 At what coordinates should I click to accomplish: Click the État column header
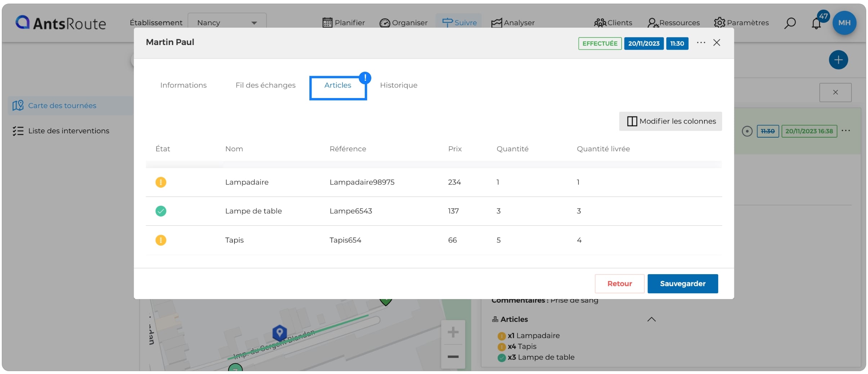[x=163, y=149]
